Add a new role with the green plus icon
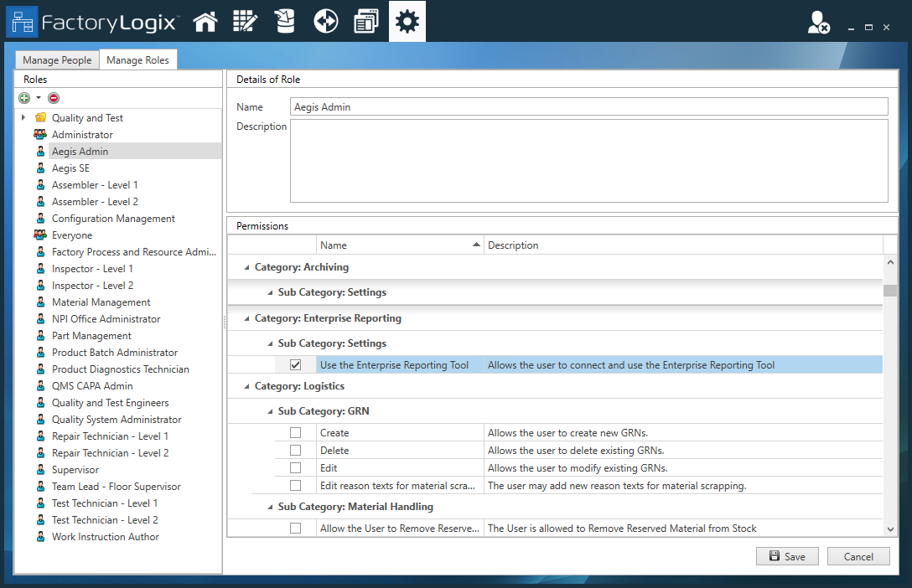 pos(23,98)
